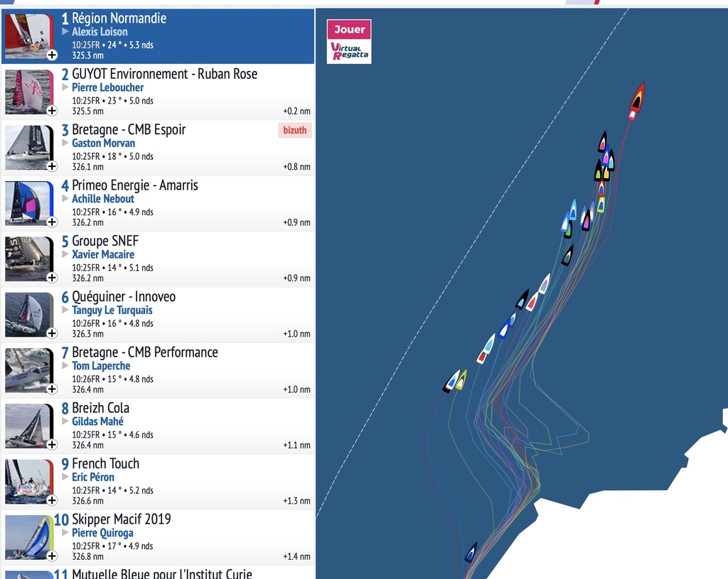The width and height of the screenshot is (728, 579).
Task: Click plus icon on French Touch photo
Action: tap(52, 500)
